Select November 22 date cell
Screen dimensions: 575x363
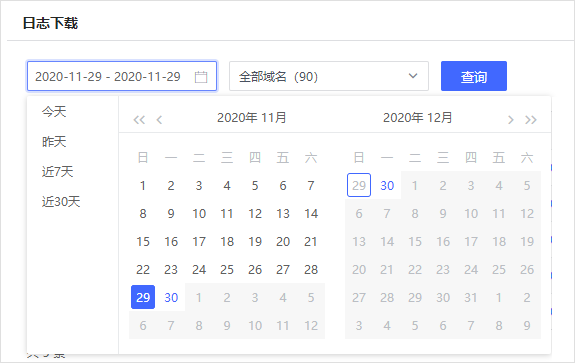(143, 270)
